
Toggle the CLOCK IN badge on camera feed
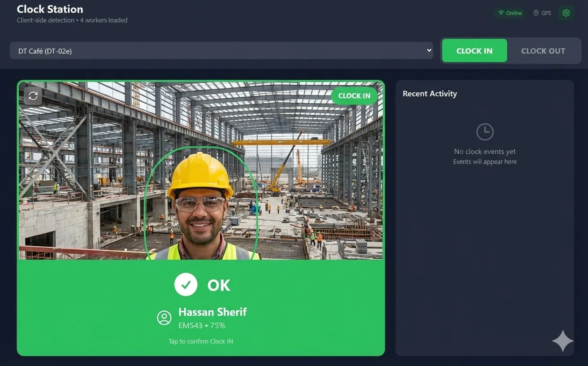point(354,96)
